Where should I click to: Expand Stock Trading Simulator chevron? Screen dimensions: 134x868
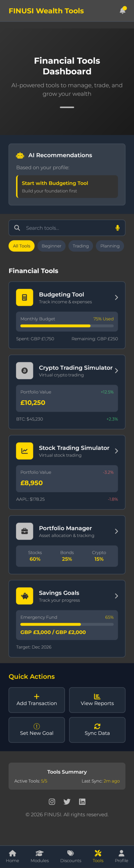116,451
